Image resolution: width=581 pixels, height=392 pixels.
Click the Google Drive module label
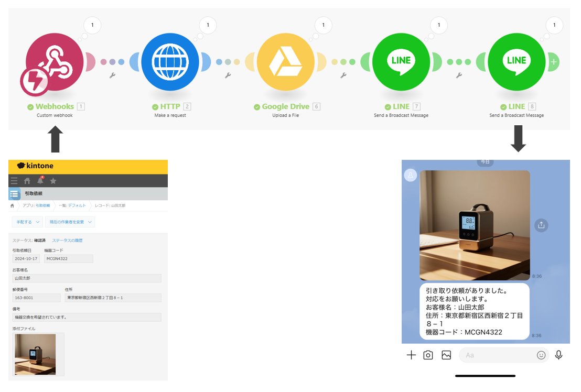pos(285,106)
